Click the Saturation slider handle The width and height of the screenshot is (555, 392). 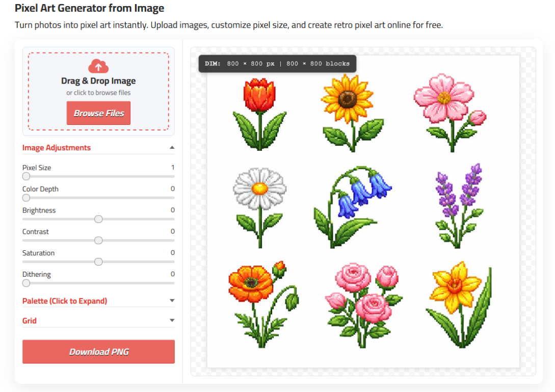click(98, 262)
